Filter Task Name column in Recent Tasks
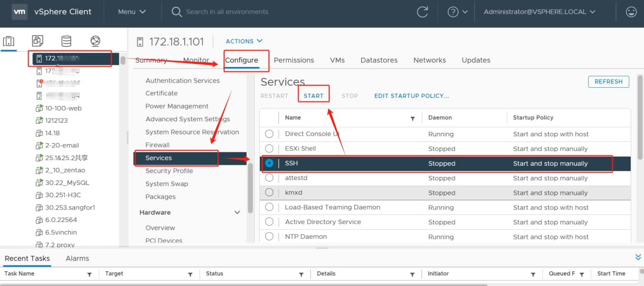The width and height of the screenshot is (644, 286). coord(89,274)
